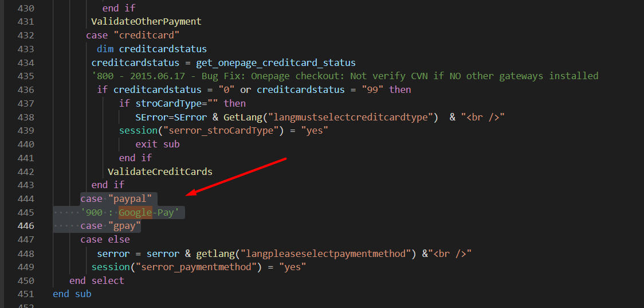Click the end if on line 443
644x308 pixels.
point(108,185)
